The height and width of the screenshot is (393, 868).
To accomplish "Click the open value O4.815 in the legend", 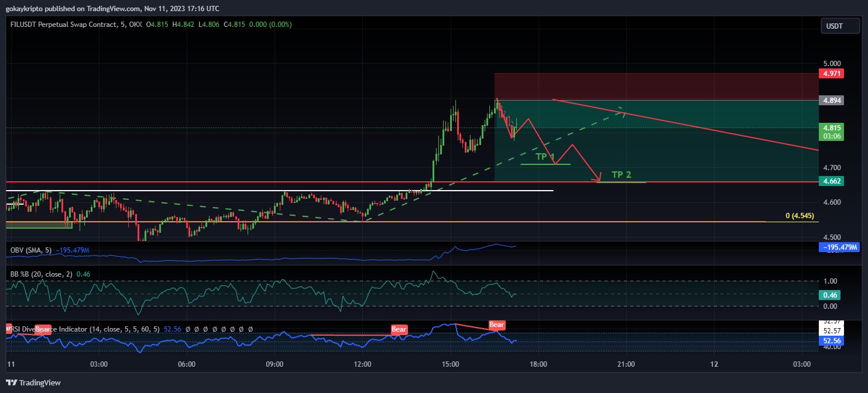I will coord(158,25).
